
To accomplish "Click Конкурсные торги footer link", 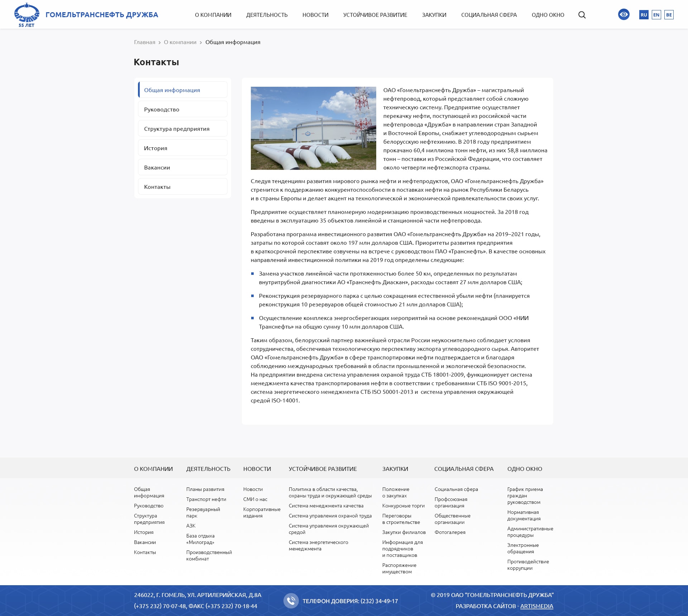I will tap(403, 506).
